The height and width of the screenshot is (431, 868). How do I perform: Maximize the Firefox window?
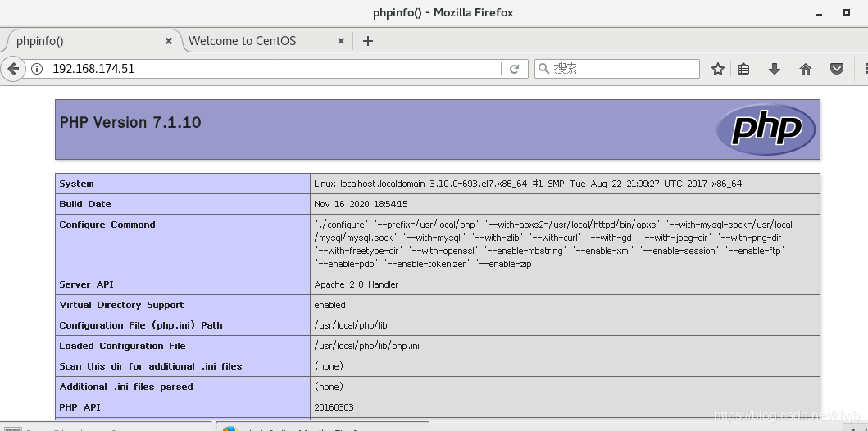[x=847, y=11]
